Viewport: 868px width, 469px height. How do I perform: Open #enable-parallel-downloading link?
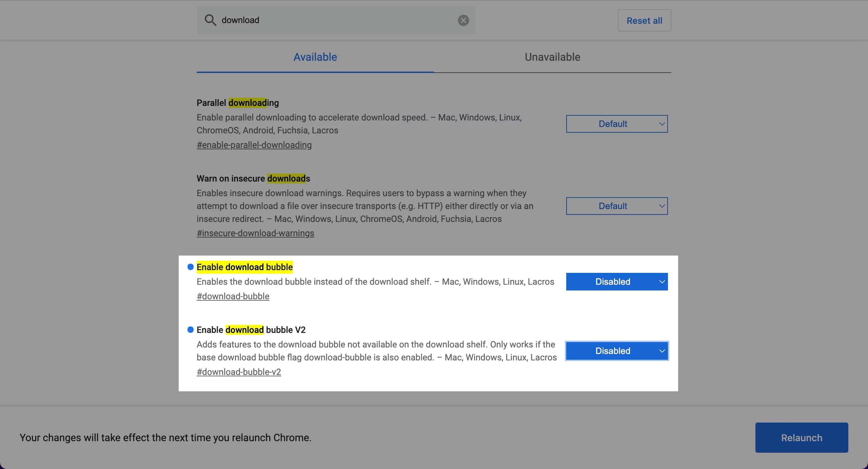click(254, 145)
